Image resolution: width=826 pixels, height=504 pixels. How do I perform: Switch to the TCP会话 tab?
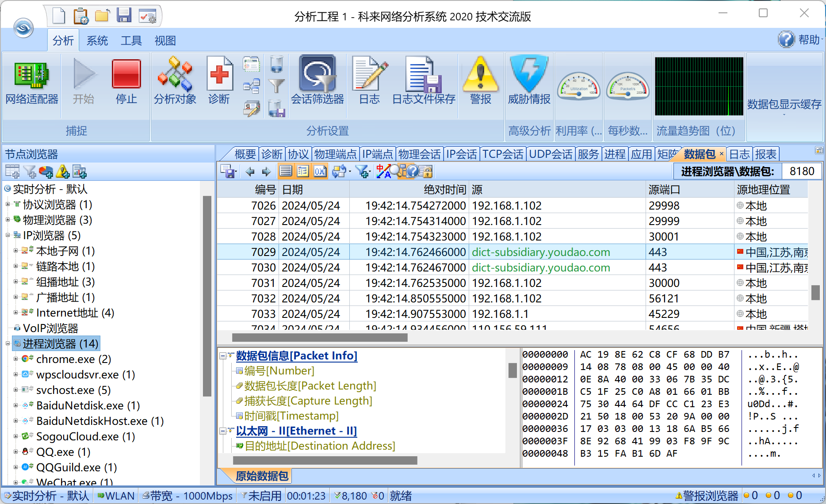coord(502,154)
